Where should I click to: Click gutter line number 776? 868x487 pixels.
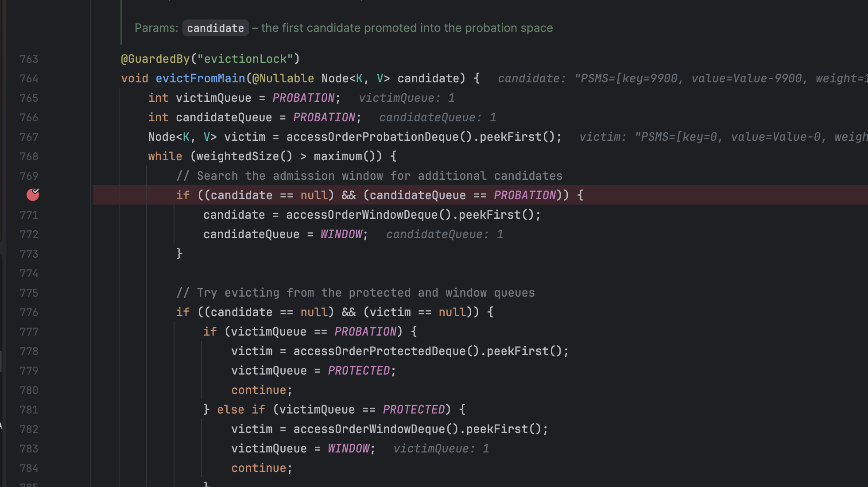click(x=29, y=313)
